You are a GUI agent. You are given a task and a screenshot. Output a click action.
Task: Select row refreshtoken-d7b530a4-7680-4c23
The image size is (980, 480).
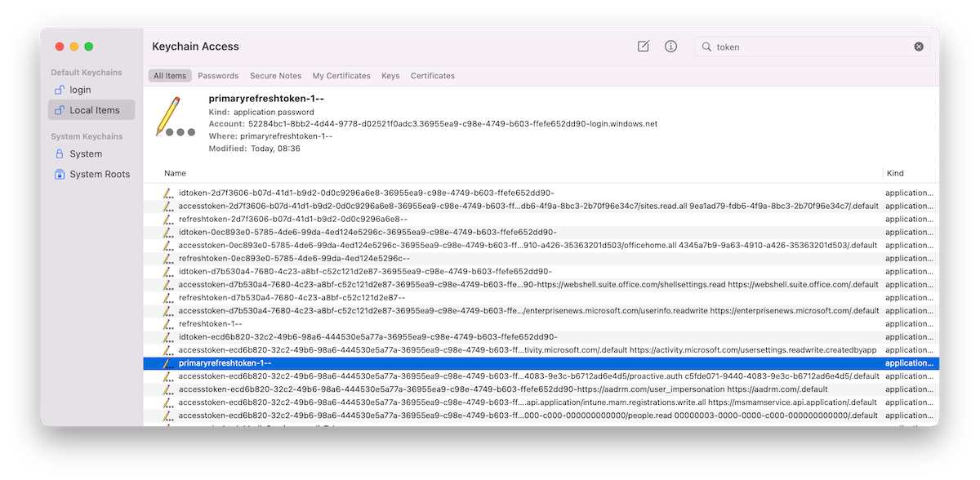[x=541, y=297]
